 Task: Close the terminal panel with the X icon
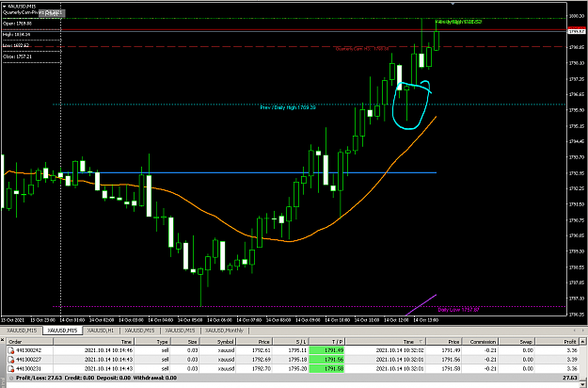(3, 340)
